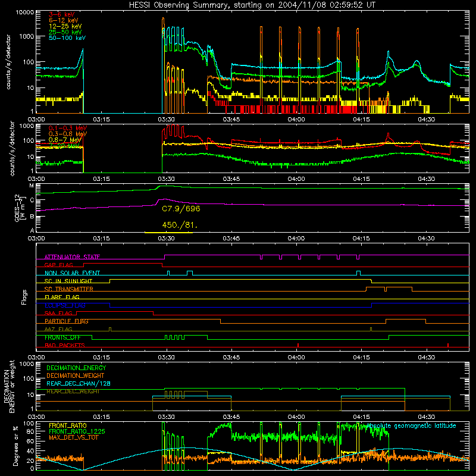This screenshot has height=476, width=476.
Task: Click the AAZ_FLAG label
Action: click(x=58, y=330)
